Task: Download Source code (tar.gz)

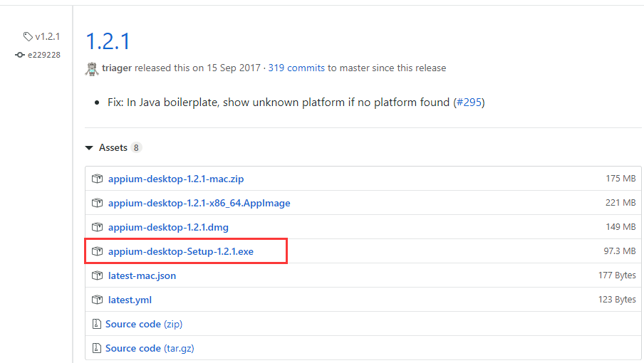Action: 150,348
